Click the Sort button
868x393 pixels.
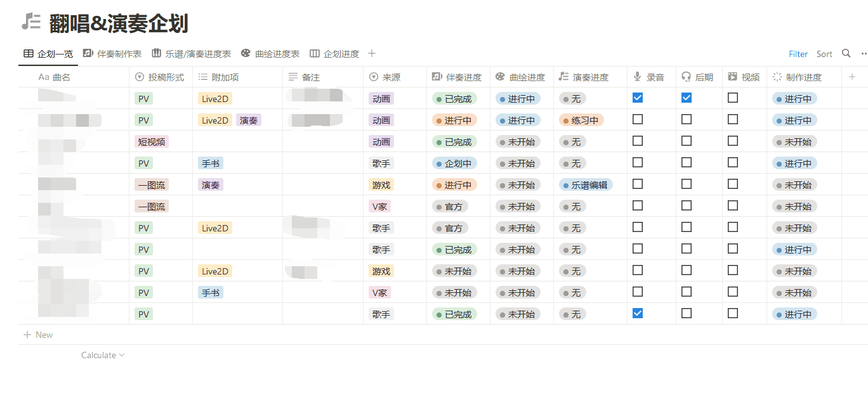[824, 54]
